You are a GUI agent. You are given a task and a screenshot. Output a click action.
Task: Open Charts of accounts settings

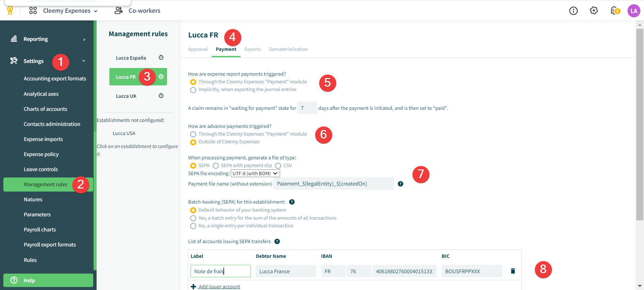point(46,109)
